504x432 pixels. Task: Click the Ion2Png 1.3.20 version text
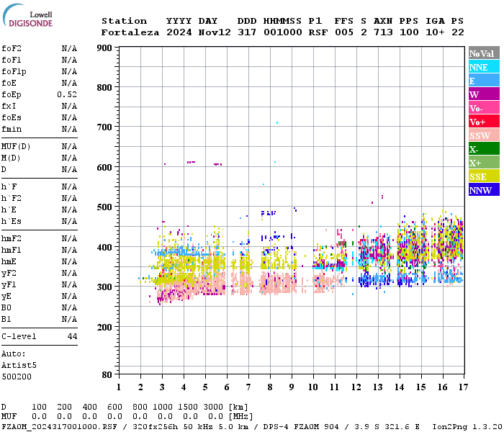pos(467,427)
